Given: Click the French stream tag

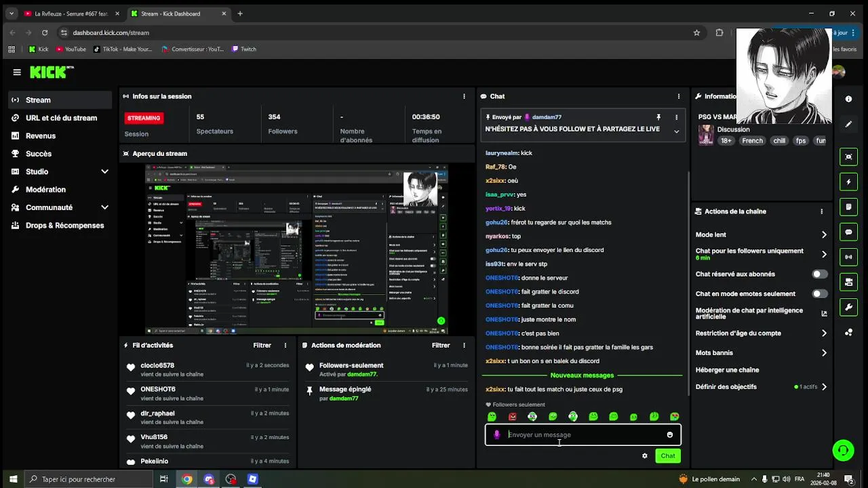Looking at the screenshot, I should tap(752, 141).
